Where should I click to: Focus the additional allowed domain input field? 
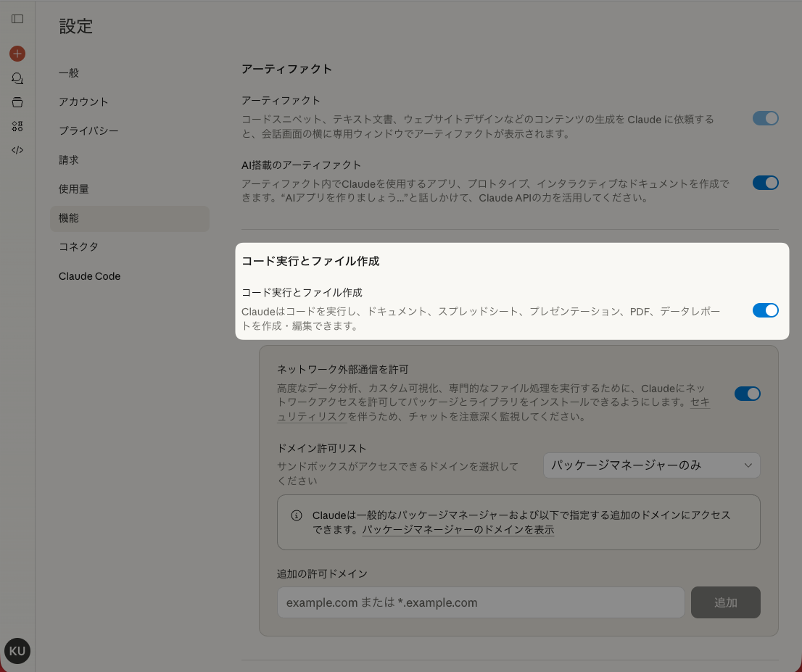(481, 602)
